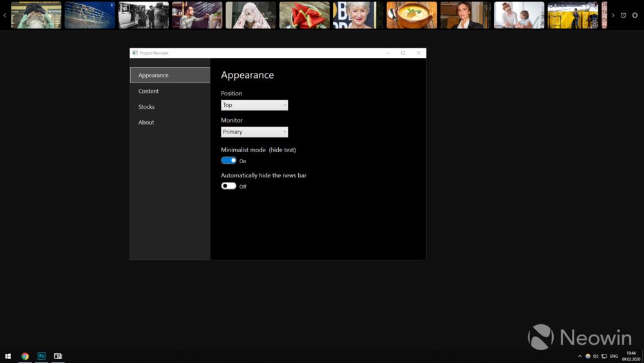Viewport: 644px width, 363px height.
Task: Open Photoshop from the taskbar
Action: click(x=41, y=356)
